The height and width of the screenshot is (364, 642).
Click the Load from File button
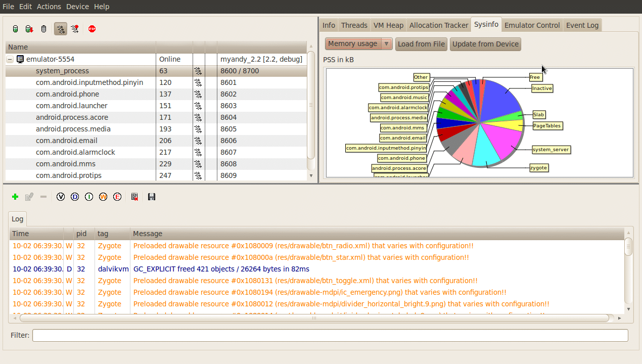click(x=421, y=44)
